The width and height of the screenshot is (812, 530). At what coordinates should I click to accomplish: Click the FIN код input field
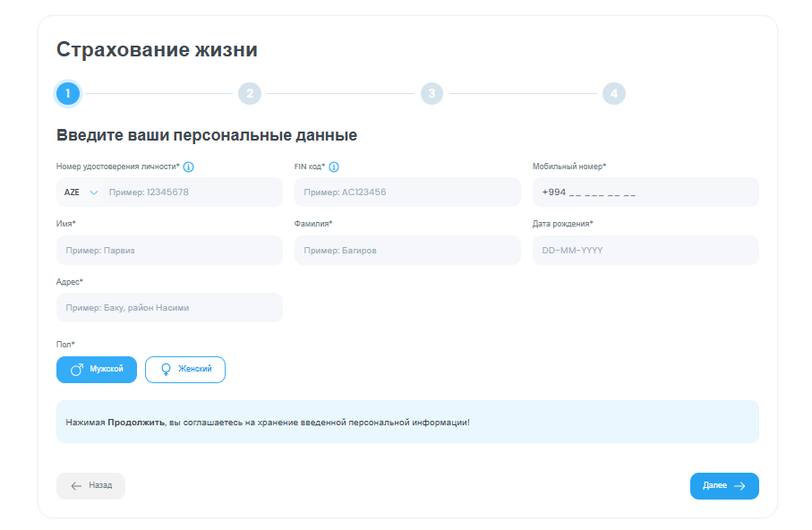[x=407, y=192]
